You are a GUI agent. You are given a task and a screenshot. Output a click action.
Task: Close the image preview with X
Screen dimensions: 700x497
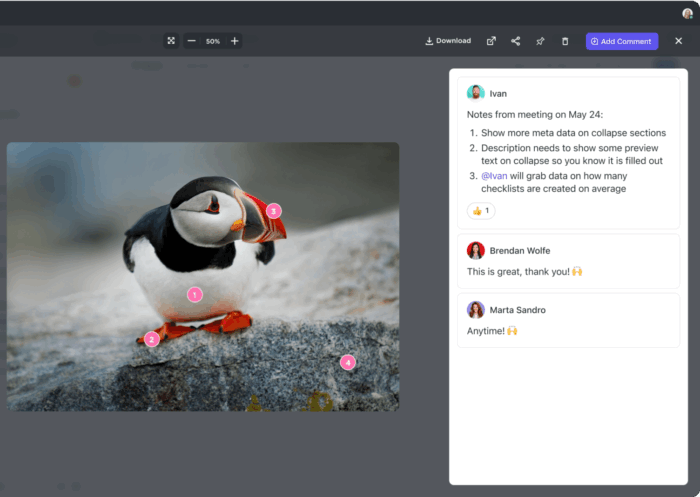click(679, 41)
